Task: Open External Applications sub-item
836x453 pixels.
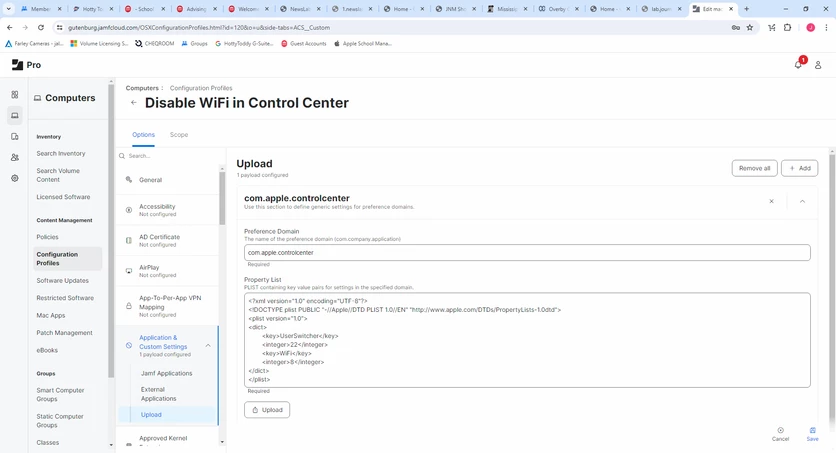Action: 158,394
